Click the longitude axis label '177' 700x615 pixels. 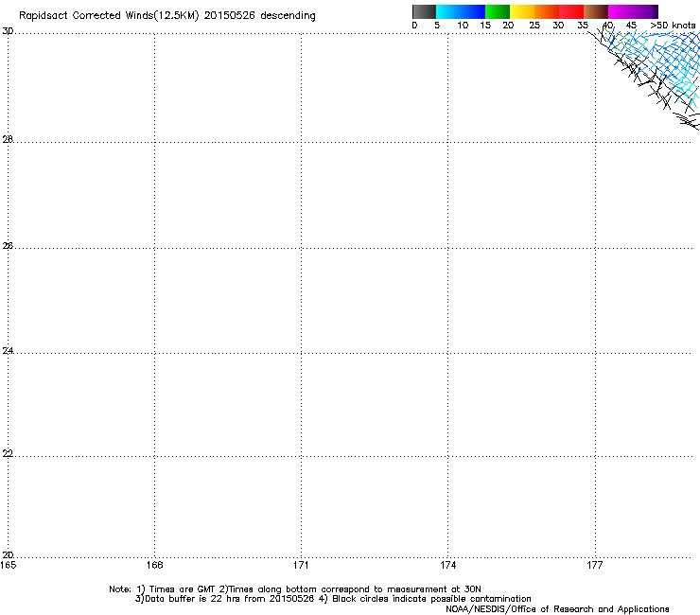595,565
